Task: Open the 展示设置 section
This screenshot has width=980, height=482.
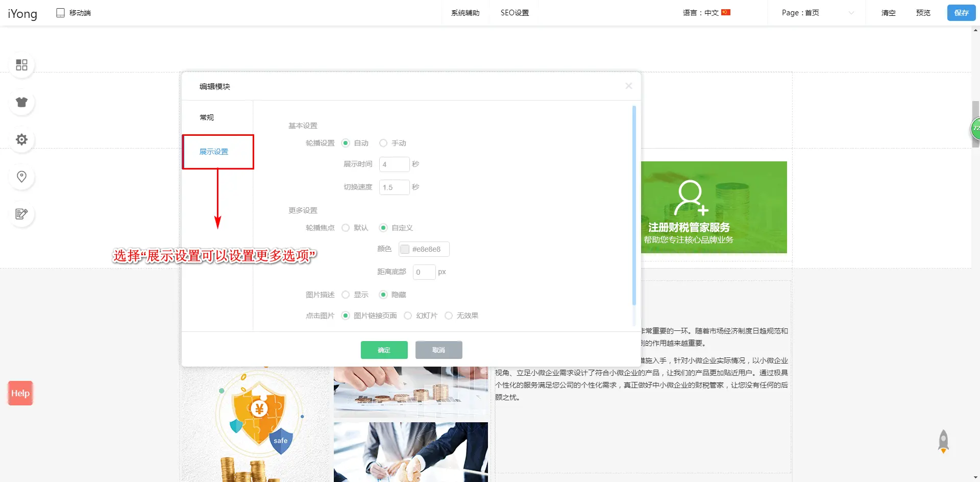Action: tap(214, 152)
